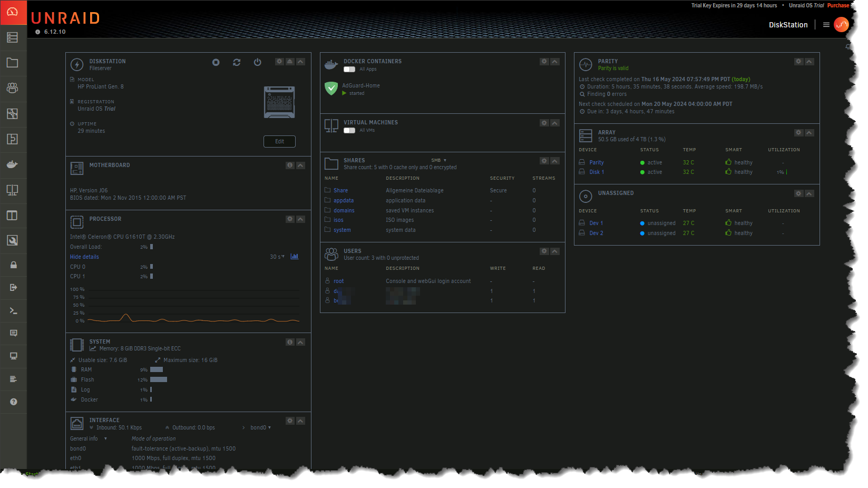Screen dimensions: 868x488
Task: Open the hamburger menu next to DiskStation
Action: (x=826, y=25)
